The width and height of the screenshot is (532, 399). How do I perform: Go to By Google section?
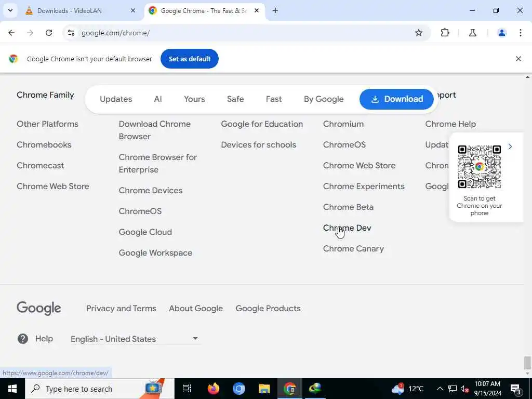(324, 99)
